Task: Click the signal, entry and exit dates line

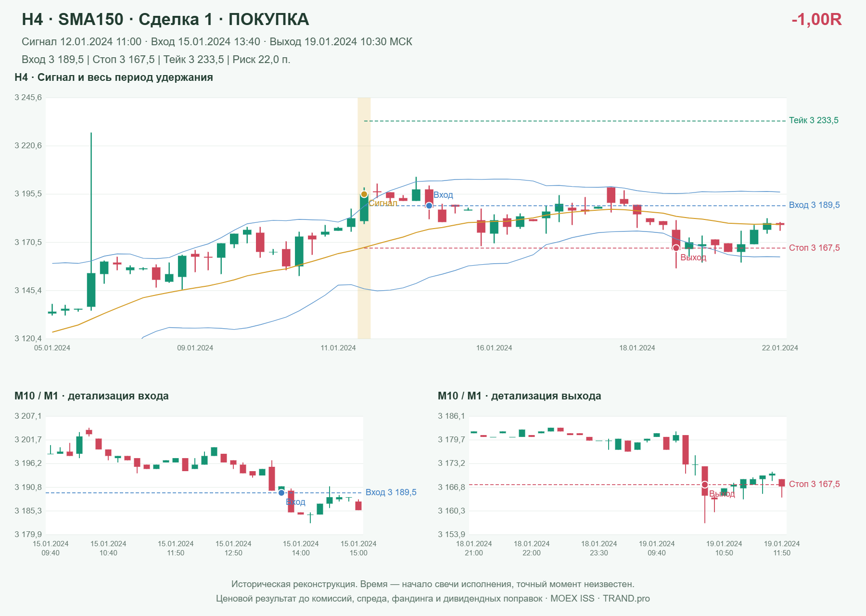Action: click(x=217, y=42)
